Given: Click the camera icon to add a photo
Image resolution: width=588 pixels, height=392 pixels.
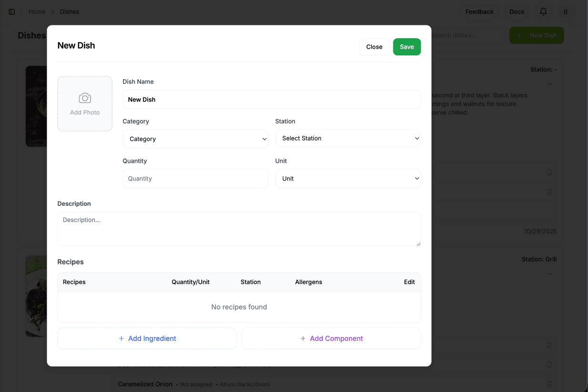Looking at the screenshot, I should pyautogui.click(x=85, y=98).
